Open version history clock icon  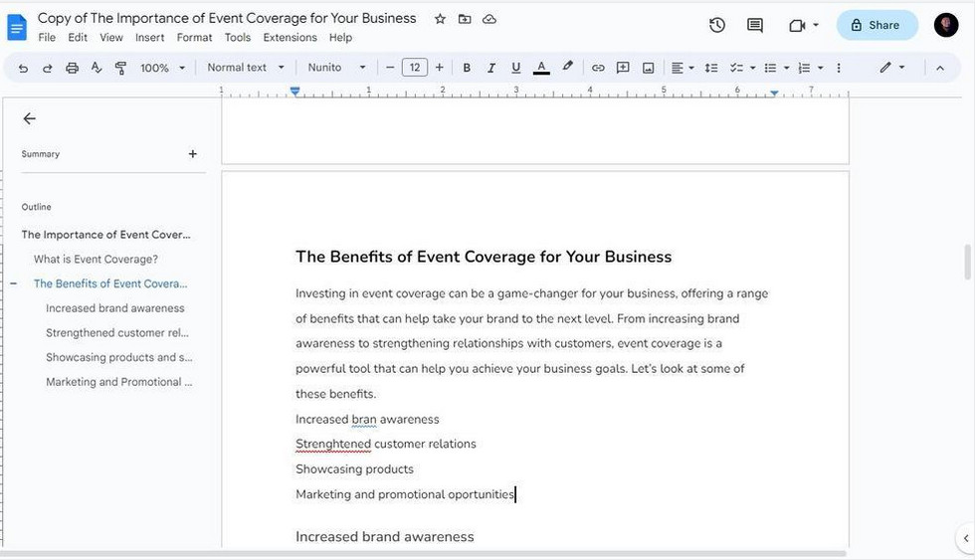tap(717, 25)
